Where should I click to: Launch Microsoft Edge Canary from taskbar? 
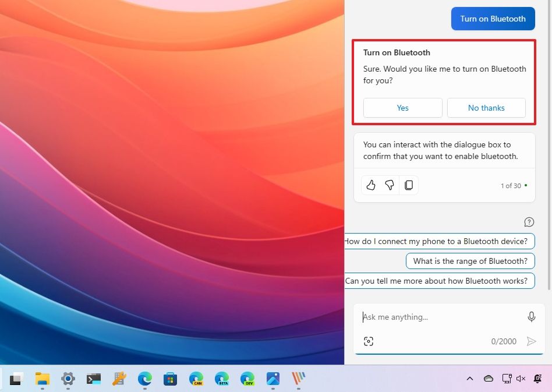pyautogui.click(x=197, y=379)
